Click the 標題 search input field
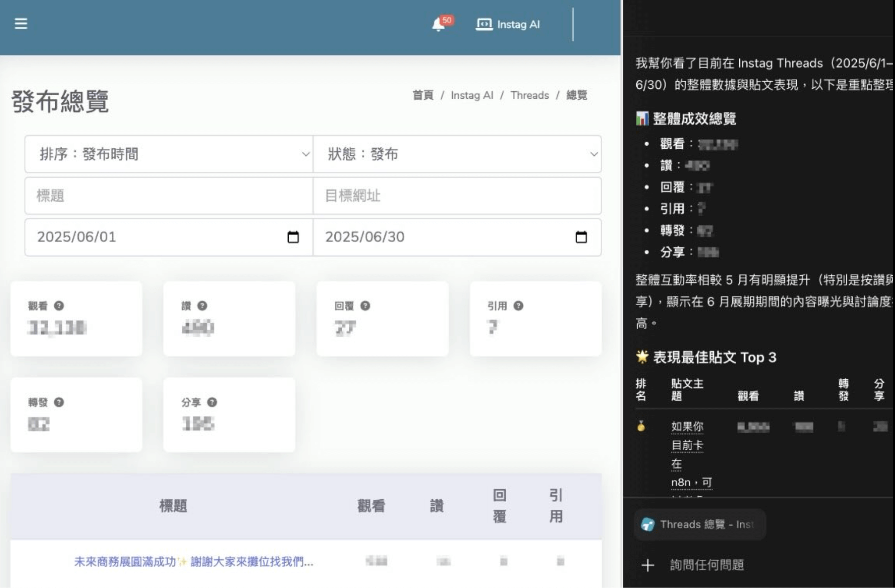 click(x=169, y=196)
